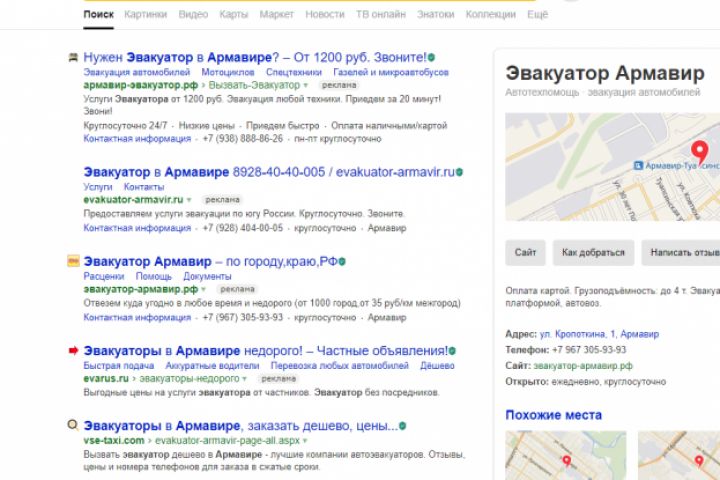Click the green 'evarus.ru' URL
Screen dimensions: 720x480
(x=106, y=379)
